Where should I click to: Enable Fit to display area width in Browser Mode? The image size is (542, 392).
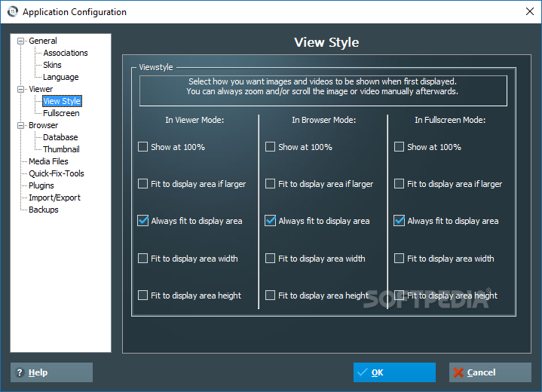tap(271, 259)
